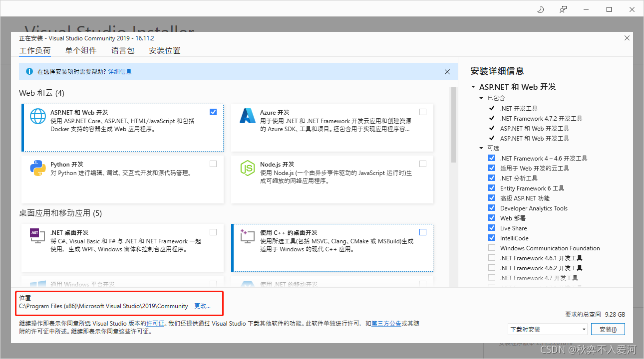
Task: Open the 第三方公告 third-party notices link
Action: coord(386,324)
